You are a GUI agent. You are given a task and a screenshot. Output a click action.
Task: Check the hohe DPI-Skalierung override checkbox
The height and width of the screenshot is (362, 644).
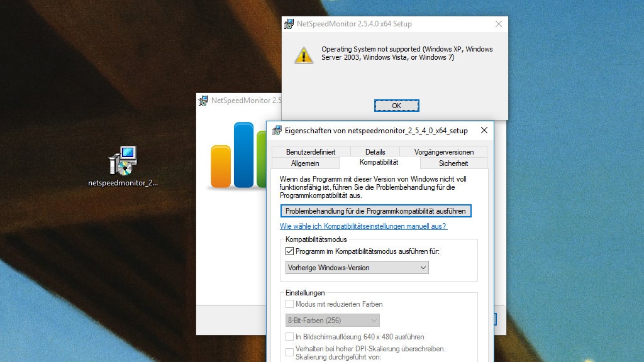tap(290, 352)
